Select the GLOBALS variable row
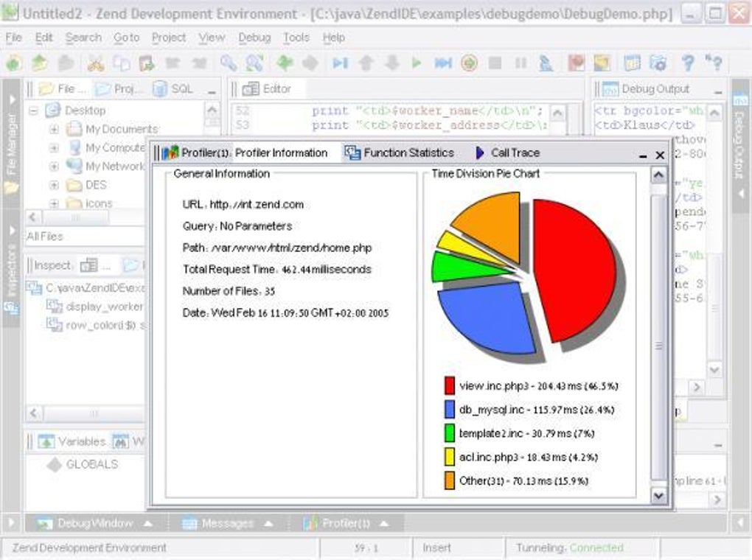Image resolution: width=752 pixels, height=560 pixels. pos(84,465)
